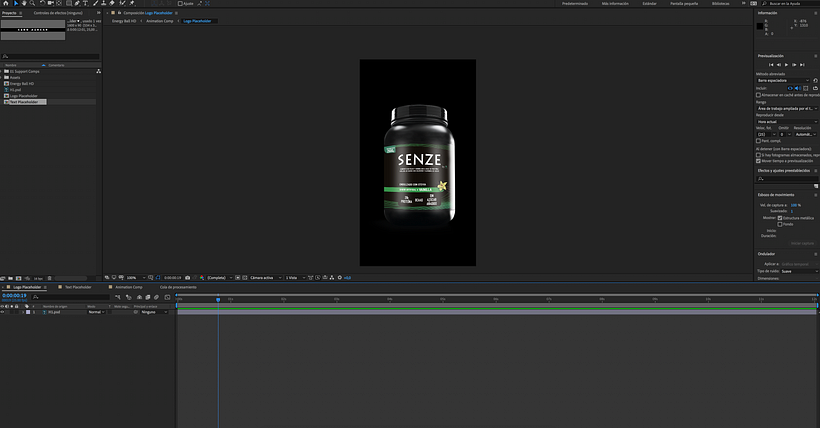Delete selected project item with trash icon

click(x=50, y=278)
